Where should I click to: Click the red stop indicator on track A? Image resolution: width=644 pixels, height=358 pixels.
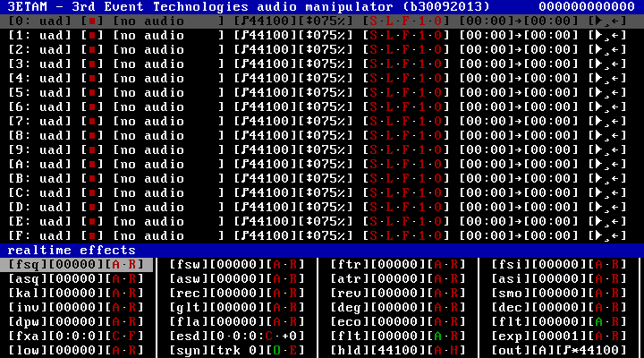92,165
